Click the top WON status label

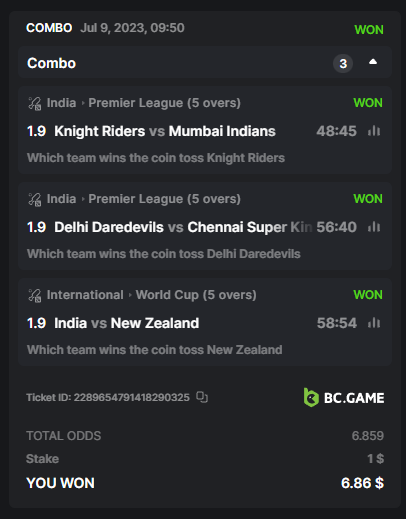369,30
